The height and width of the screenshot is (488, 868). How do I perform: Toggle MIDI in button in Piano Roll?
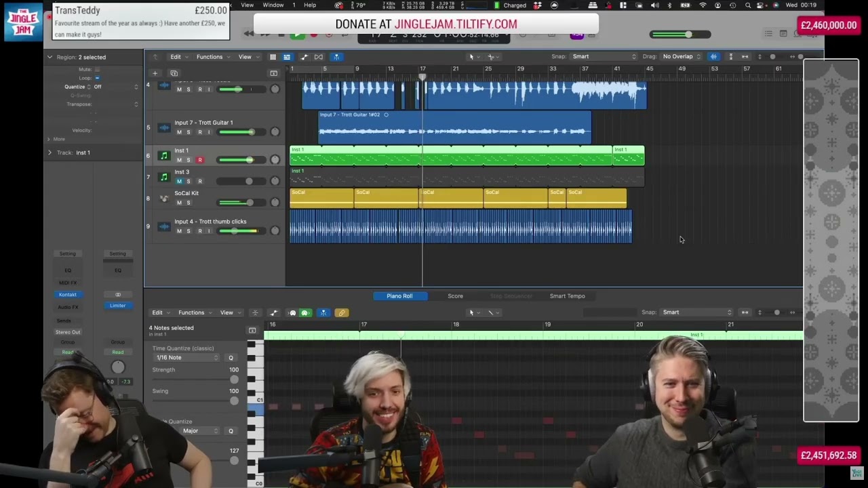(x=293, y=312)
